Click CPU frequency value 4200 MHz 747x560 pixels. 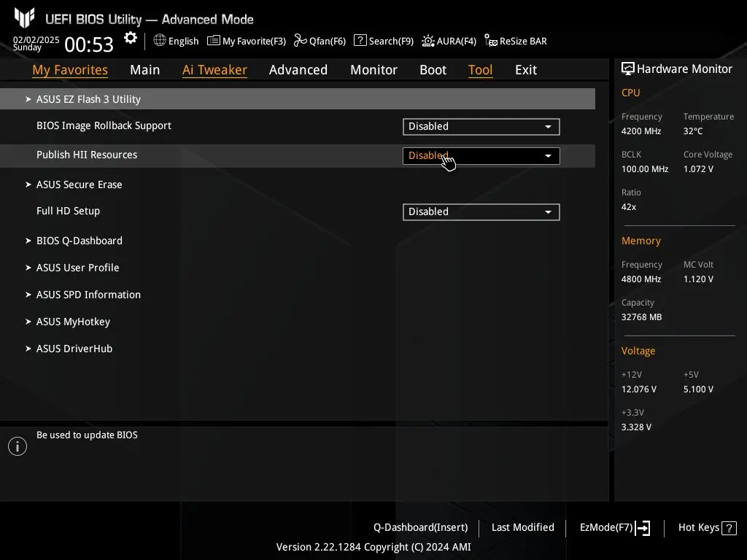click(x=641, y=131)
